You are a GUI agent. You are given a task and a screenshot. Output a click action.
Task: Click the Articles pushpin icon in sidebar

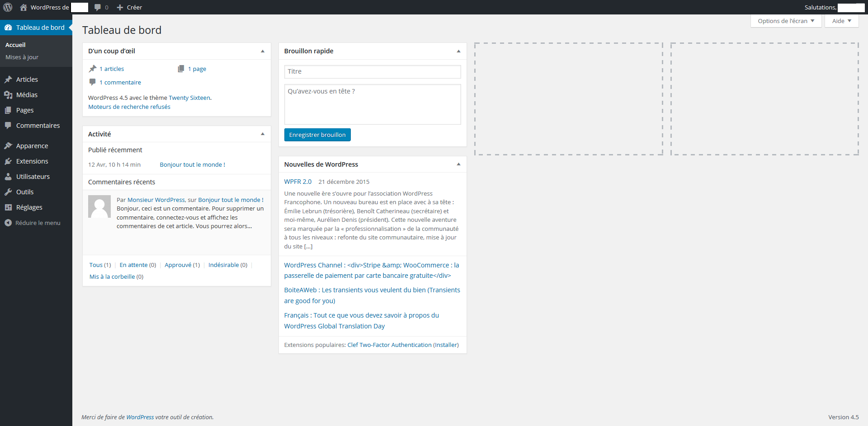pos(8,80)
